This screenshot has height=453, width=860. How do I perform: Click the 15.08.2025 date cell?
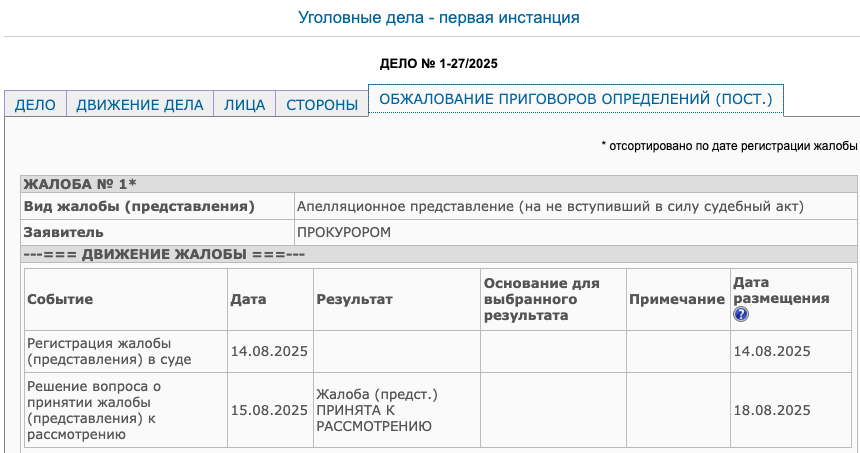tap(270, 410)
